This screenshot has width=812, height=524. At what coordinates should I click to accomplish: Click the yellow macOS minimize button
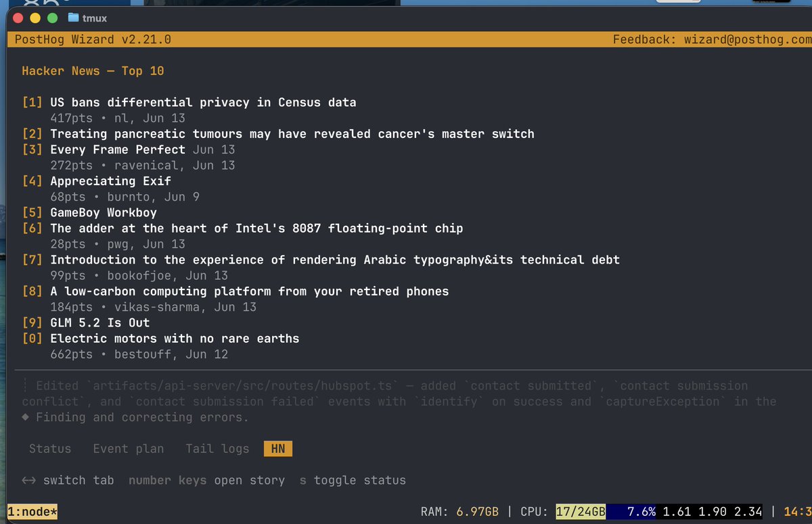pyautogui.click(x=35, y=18)
